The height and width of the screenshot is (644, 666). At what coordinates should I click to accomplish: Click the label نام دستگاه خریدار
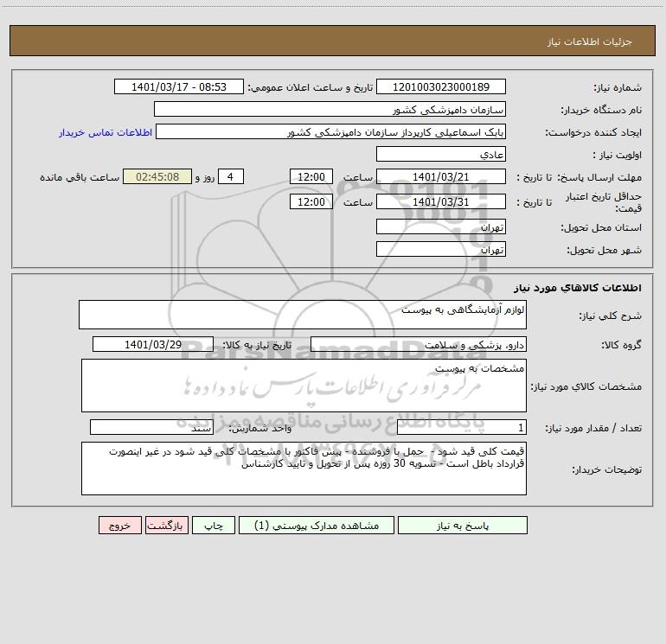[601, 110]
